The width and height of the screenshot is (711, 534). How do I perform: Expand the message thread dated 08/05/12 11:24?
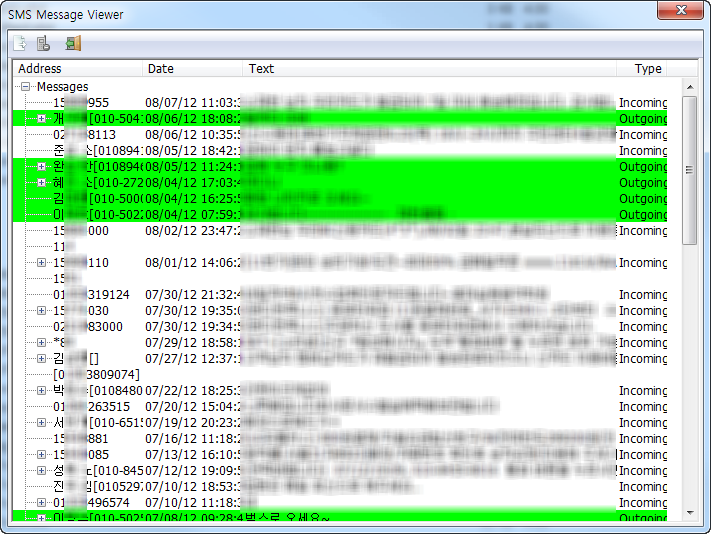[42, 167]
